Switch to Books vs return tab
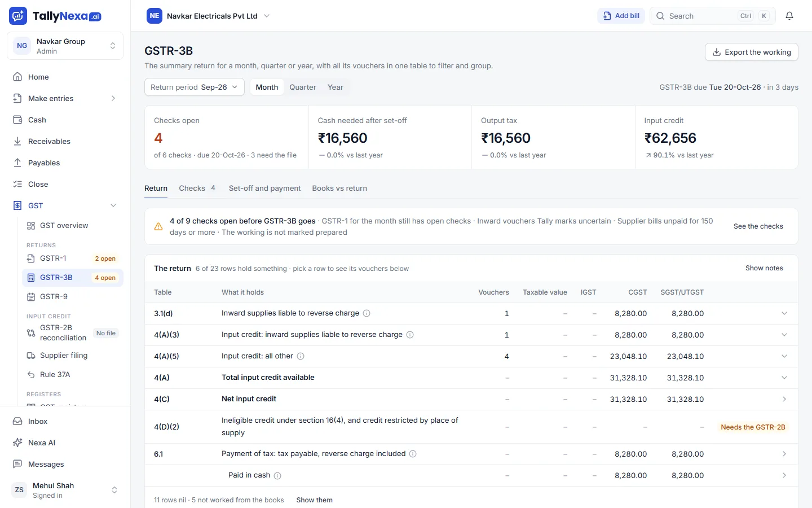812x508 pixels. point(339,188)
